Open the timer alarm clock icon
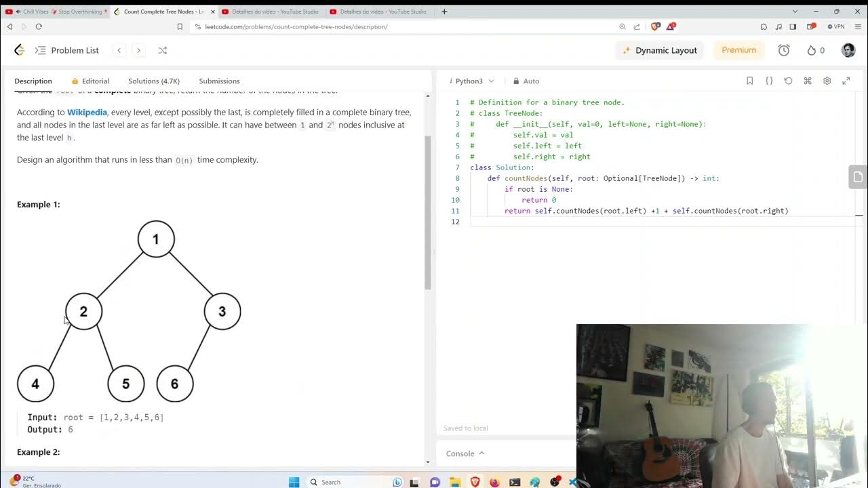The width and height of the screenshot is (868, 488). [x=784, y=50]
